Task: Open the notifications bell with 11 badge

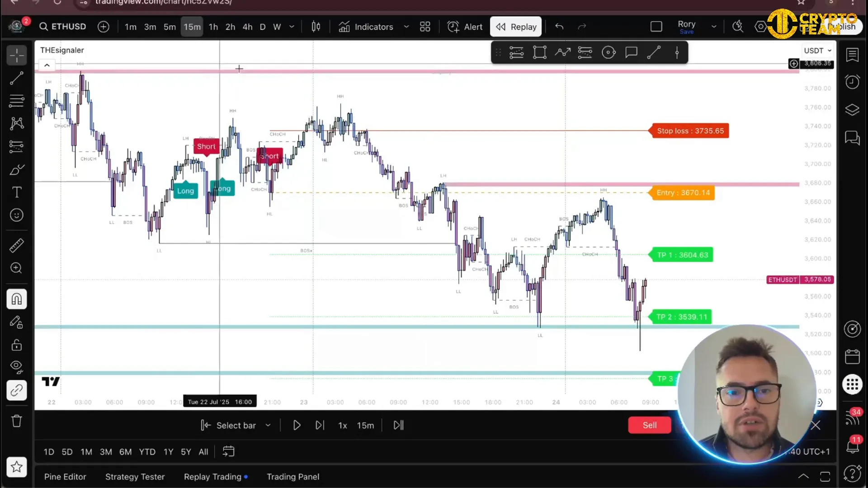Action: [852, 446]
